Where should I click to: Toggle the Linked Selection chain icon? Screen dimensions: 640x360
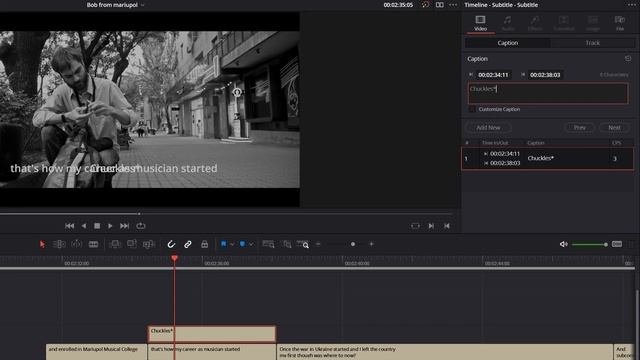point(188,244)
